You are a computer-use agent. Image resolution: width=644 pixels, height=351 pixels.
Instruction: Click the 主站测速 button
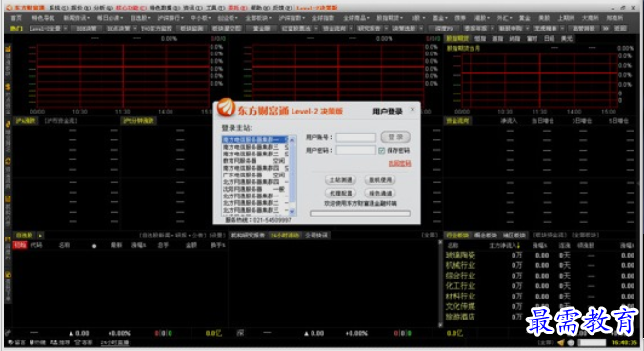[x=340, y=180]
